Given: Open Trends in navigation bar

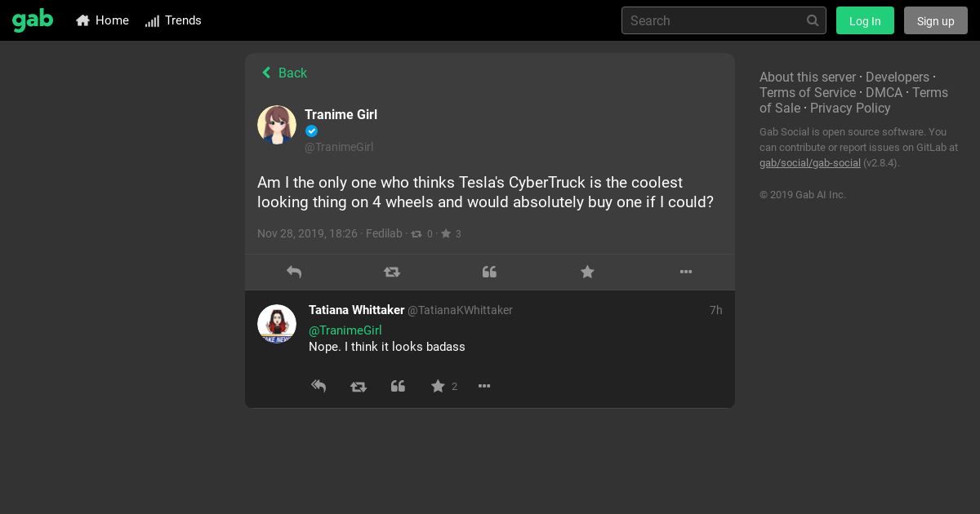Looking at the screenshot, I should 173,20.
